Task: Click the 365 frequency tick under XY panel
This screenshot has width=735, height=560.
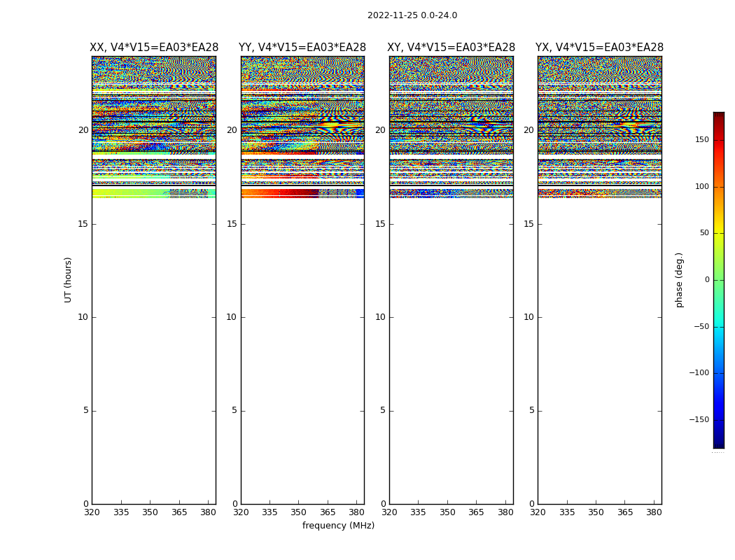Action: click(x=476, y=512)
